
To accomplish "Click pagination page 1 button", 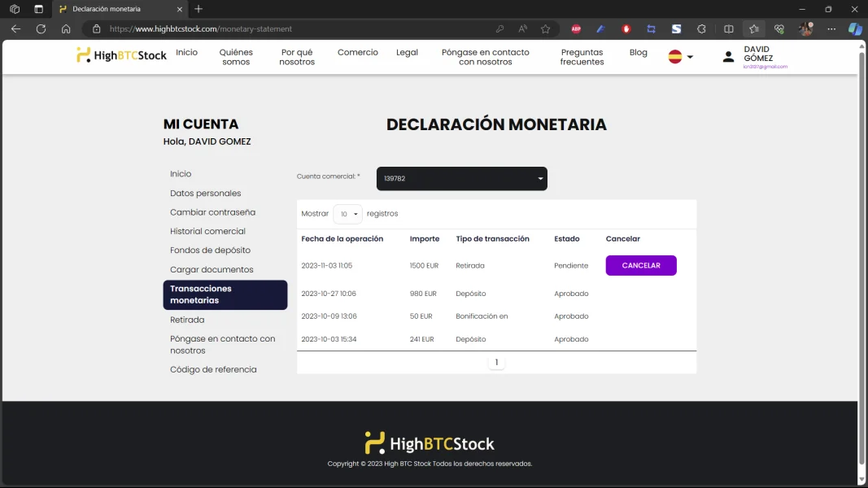I will (496, 363).
